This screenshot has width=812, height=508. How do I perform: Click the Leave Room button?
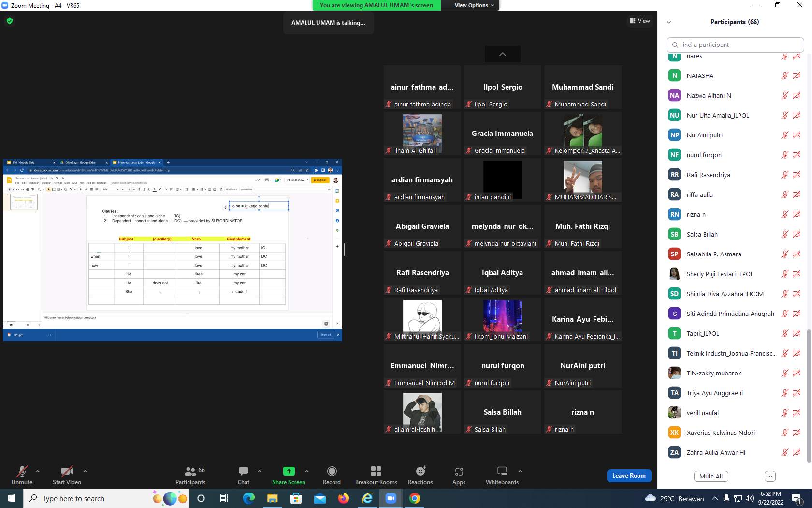[629, 476]
